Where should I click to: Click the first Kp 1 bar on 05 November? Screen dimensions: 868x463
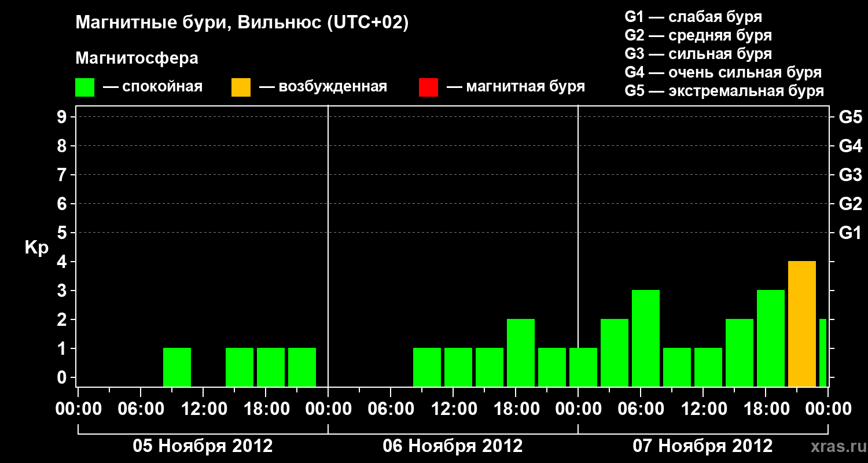[177, 367]
